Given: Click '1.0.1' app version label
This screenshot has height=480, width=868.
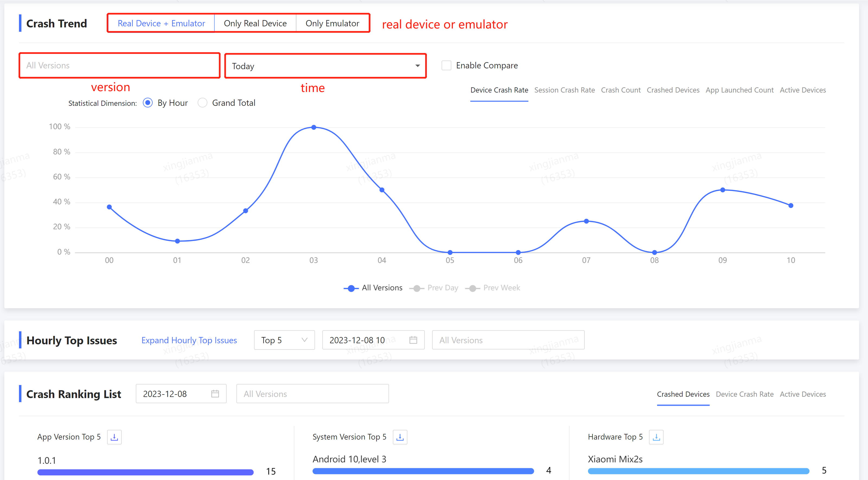Looking at the screenshot, I should [47, 460].
